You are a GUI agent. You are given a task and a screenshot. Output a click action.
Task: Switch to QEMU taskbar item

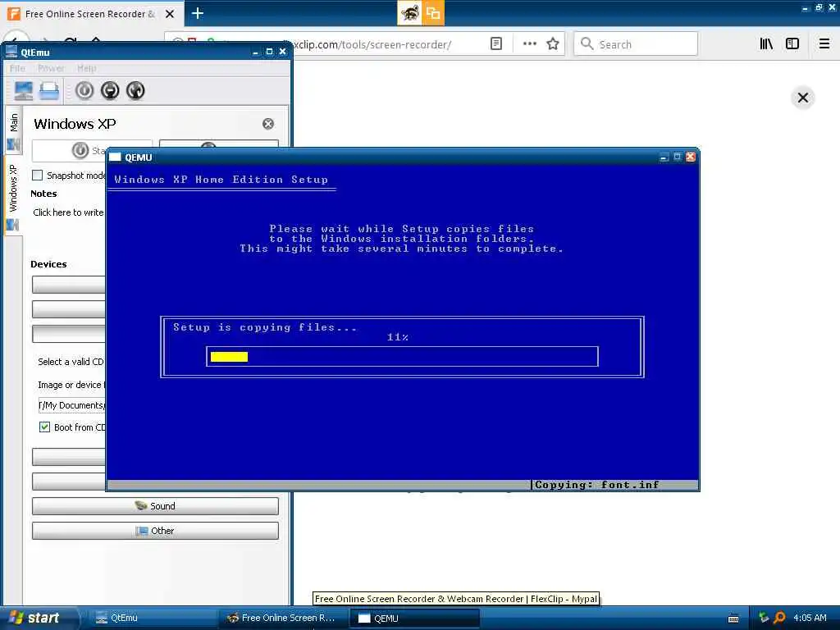[414, 619]
